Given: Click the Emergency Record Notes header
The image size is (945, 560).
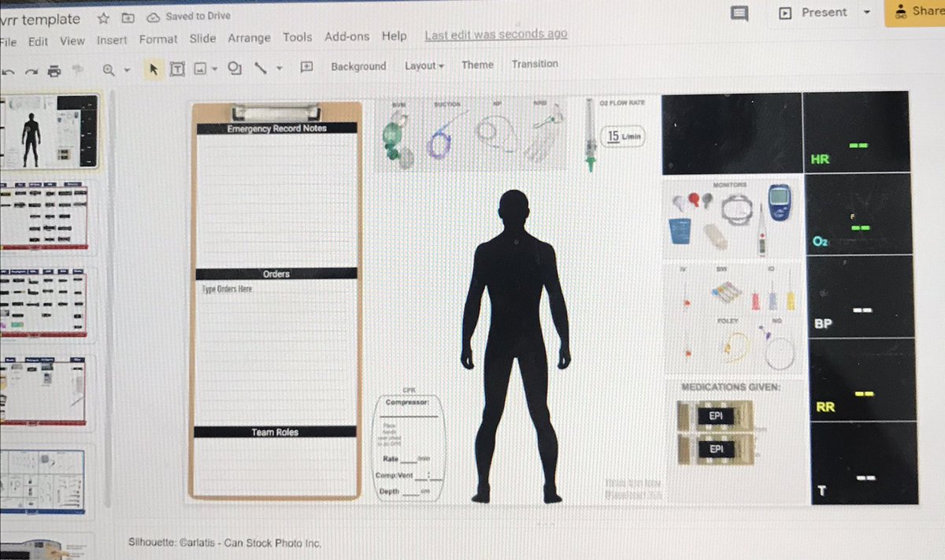Looking at the screenshot, I should (x=276, y=128).
